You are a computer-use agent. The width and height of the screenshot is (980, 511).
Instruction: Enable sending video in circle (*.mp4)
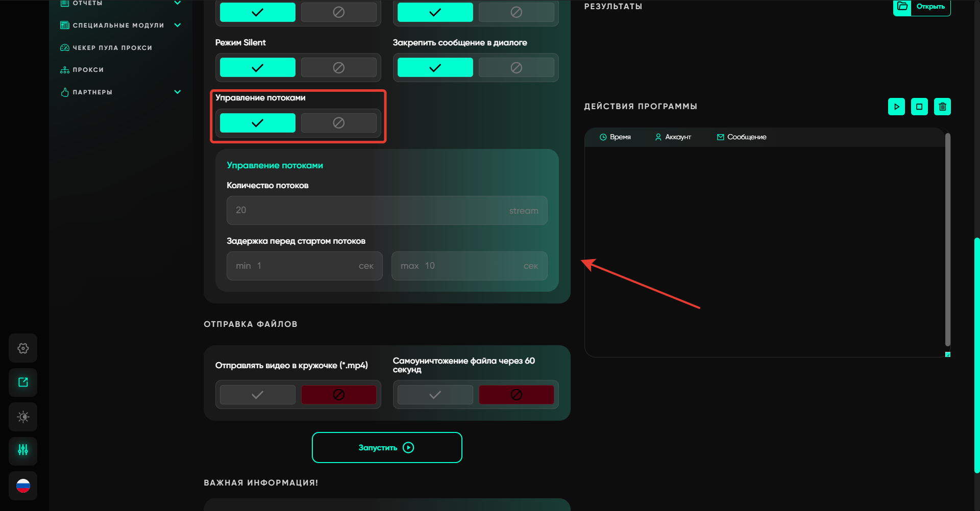tap(258, 395)
